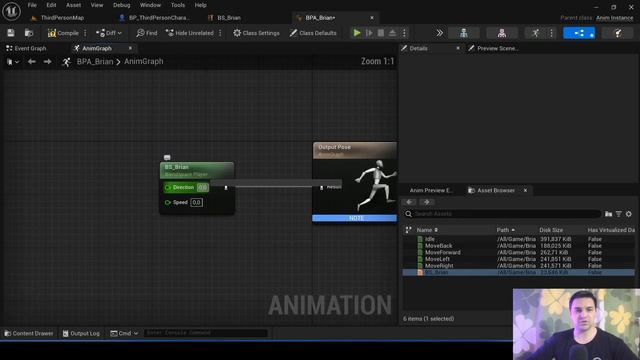
Task: Switch to the Anim Preview Editor tab
Action: (x=431, y=190)
